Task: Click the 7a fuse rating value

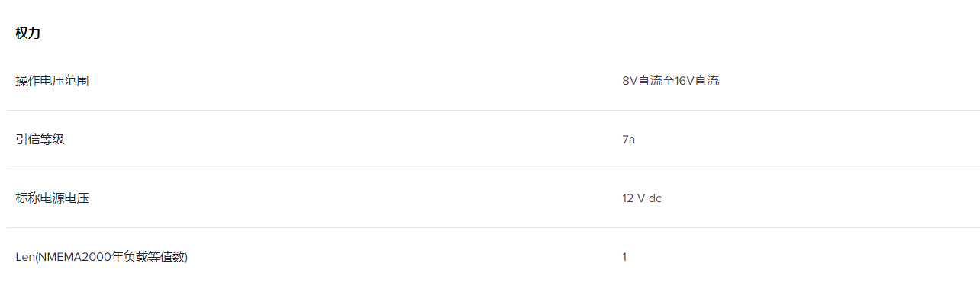Action: pos(628,140)
